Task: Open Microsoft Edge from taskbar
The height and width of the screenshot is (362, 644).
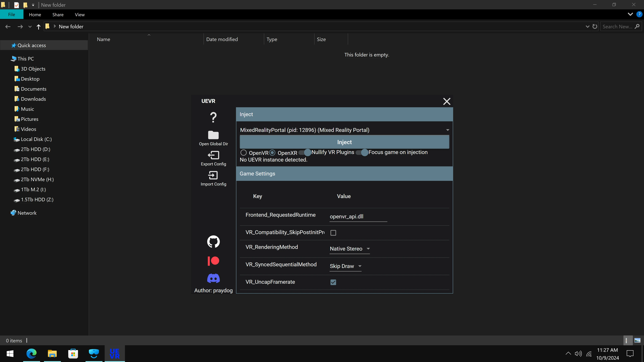Action: pos(32,353)
